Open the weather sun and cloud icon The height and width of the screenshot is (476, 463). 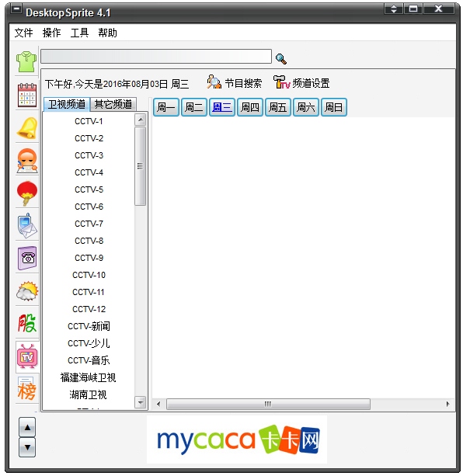click(27, 291)
